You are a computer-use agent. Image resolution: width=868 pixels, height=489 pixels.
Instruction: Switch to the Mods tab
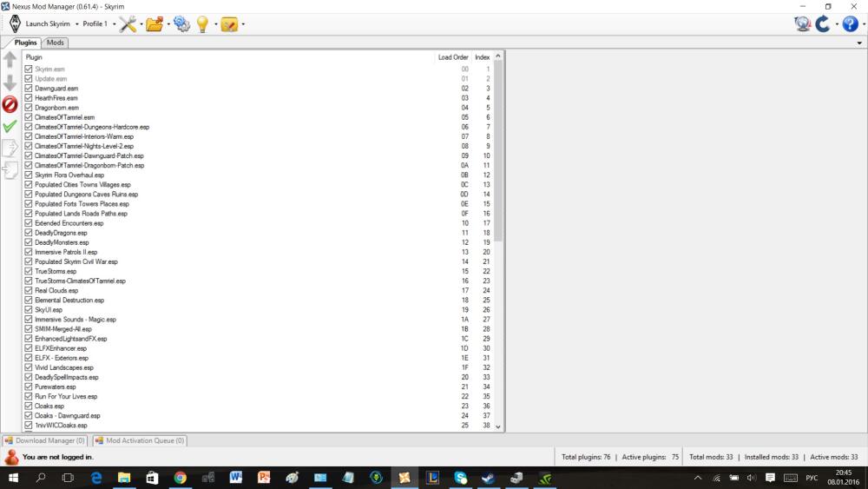pos(55,43)
